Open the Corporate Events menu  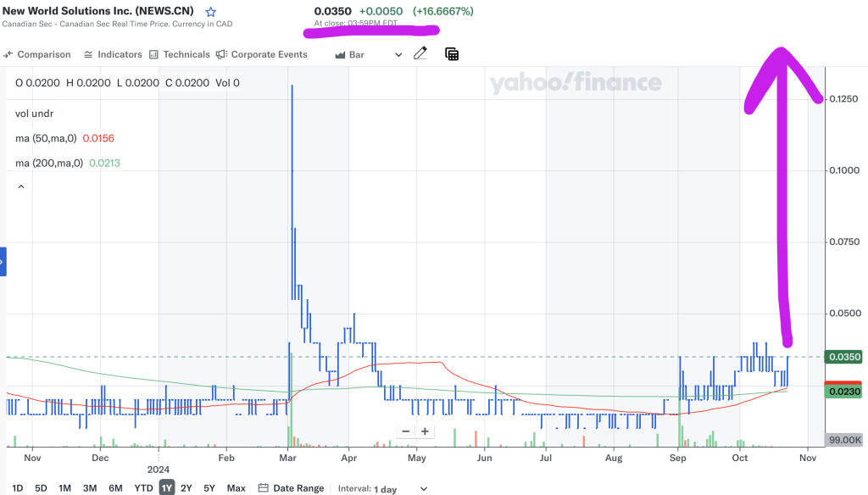click(262, 54)
